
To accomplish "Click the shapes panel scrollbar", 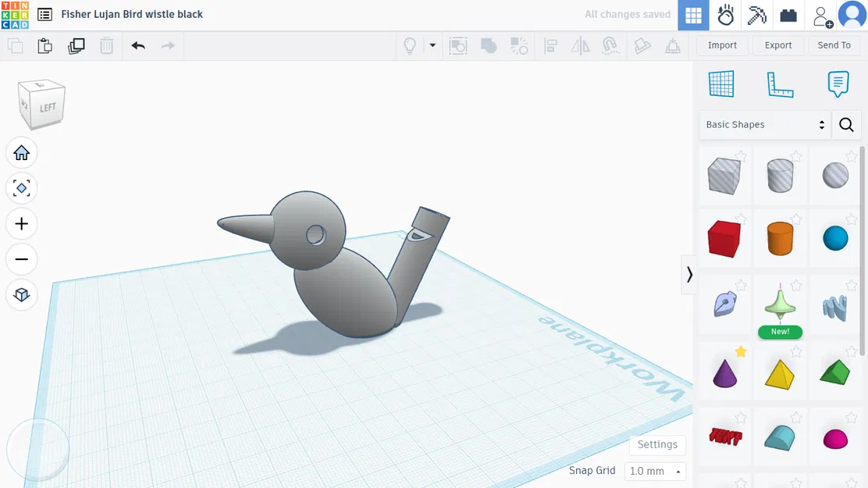I will click(862, 251).
